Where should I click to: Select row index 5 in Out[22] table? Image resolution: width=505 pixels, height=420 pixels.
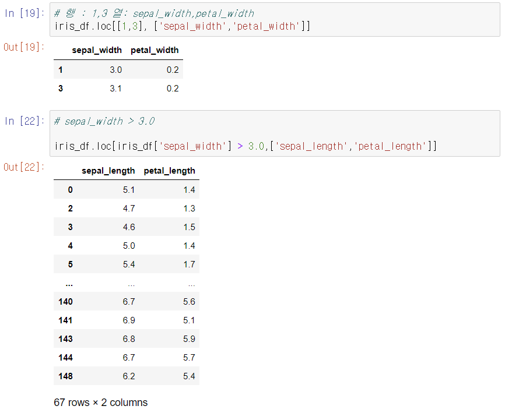coord(70,264)
